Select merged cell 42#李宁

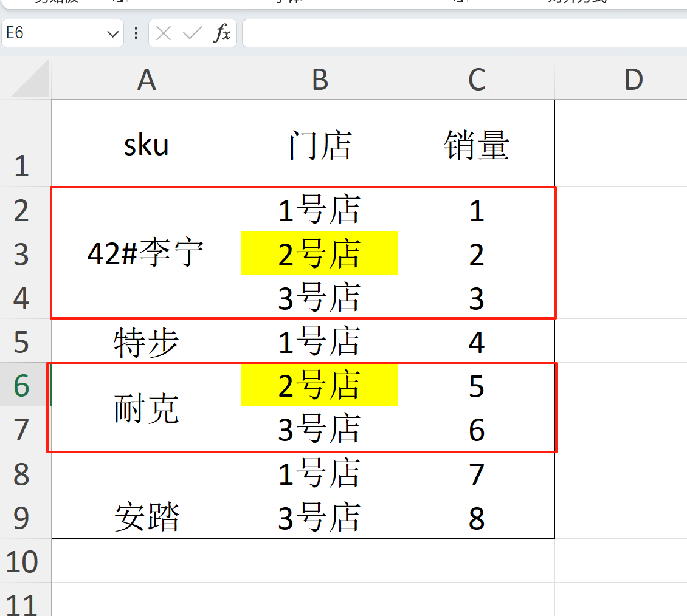pyautogui.click(x=146, y=253)
